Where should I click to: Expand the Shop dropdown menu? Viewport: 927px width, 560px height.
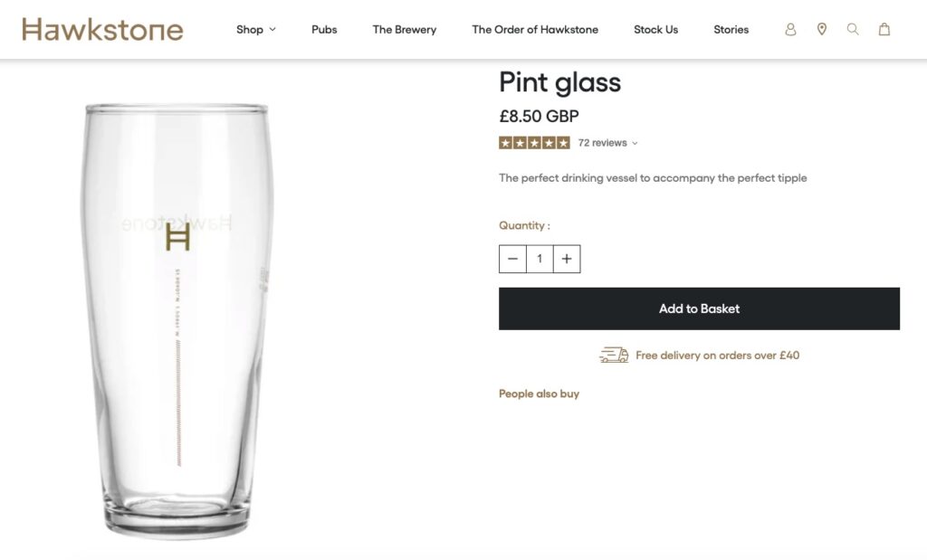tap(255, 29)
